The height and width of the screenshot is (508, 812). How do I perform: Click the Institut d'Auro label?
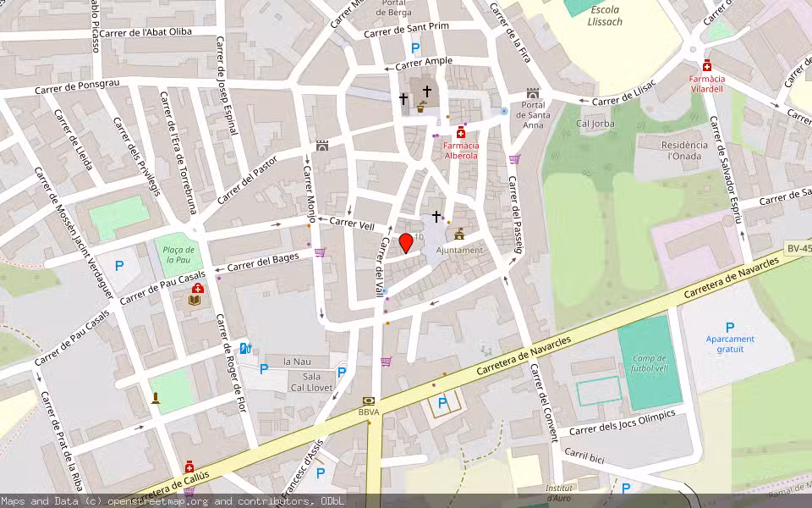559,493
